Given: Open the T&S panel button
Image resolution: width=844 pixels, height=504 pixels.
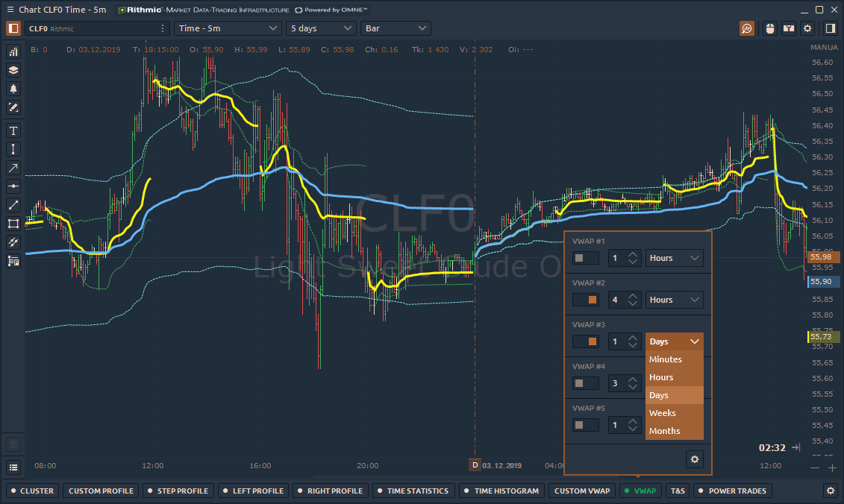Looking at the screenshot, I should tap(678, 491).
